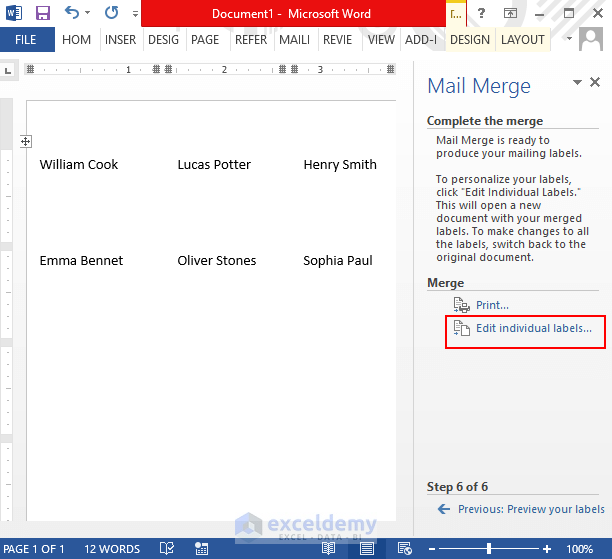612x559 pixels.
Task: Switch to Web Layout view icon
Action: [x=404, y=548]
